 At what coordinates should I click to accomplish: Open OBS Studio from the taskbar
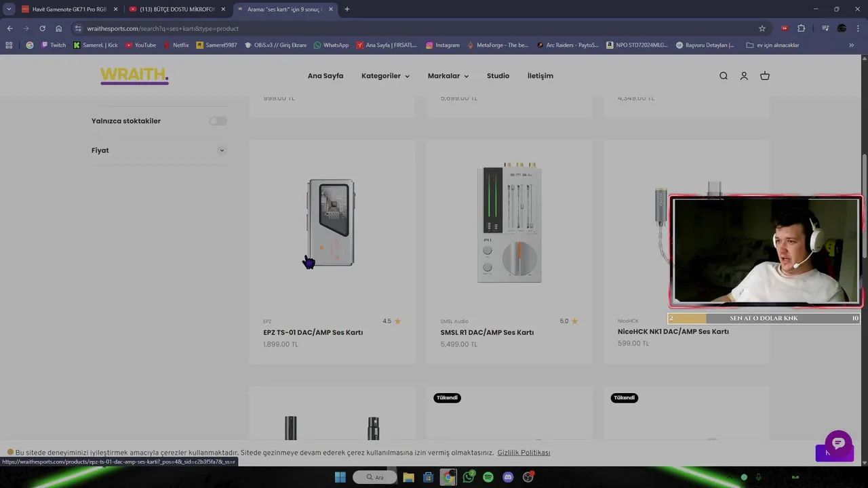pos(528,477)
